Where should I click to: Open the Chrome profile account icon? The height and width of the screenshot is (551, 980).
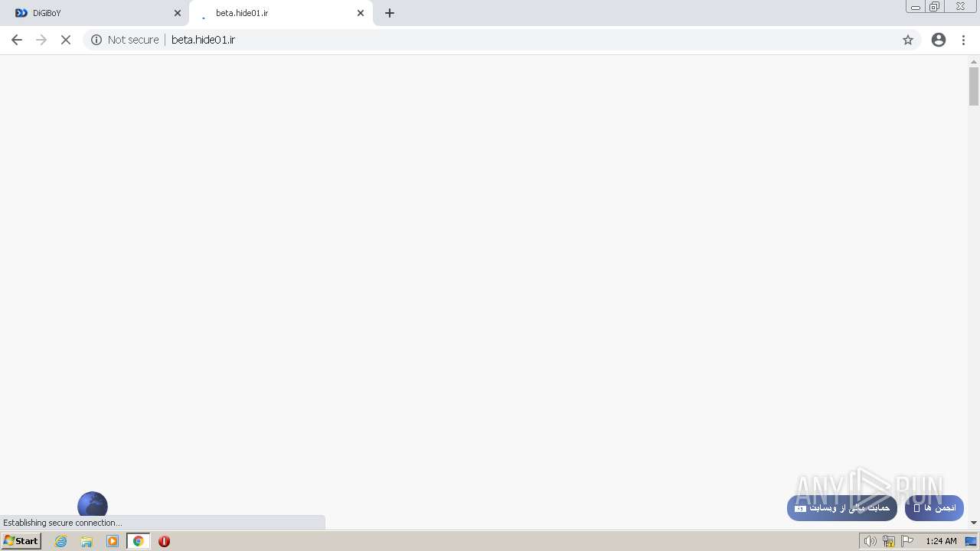[x=939, y=40]
